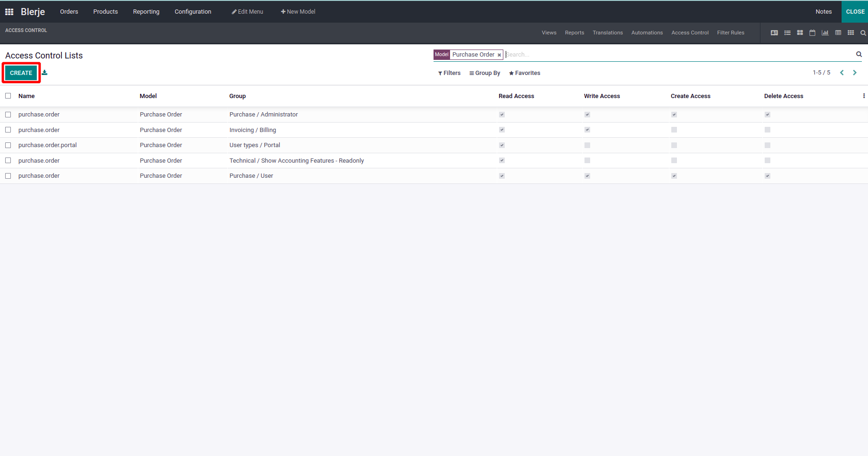
Task: Select the Show Accounting Features row checkbox
Action: tap(8, 160)
